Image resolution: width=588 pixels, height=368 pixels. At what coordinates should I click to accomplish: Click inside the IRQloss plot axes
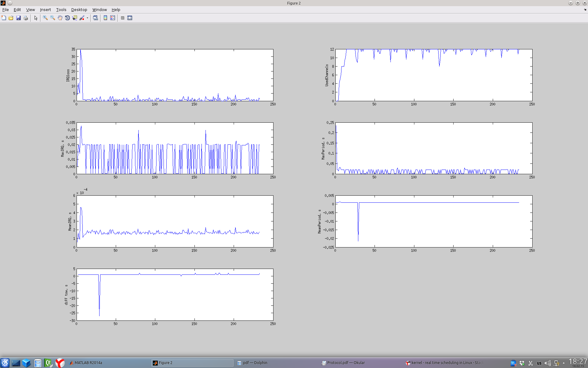[175, 75]
